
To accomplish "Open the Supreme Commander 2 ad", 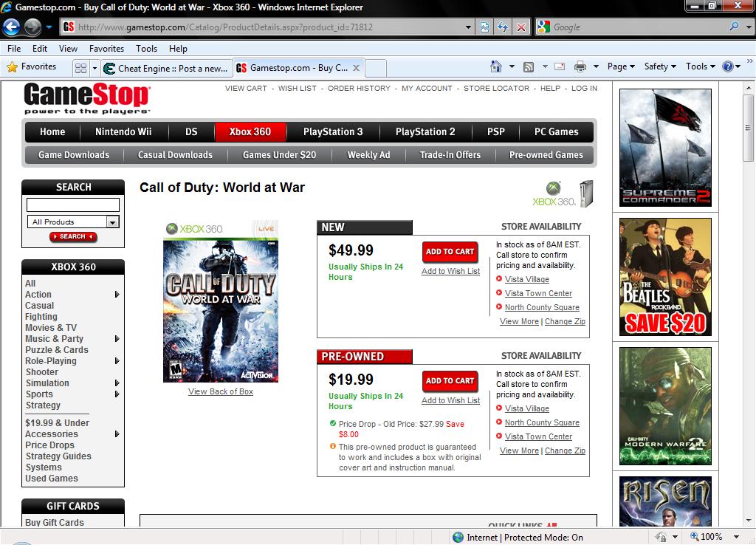I will [x=665, y=148].
